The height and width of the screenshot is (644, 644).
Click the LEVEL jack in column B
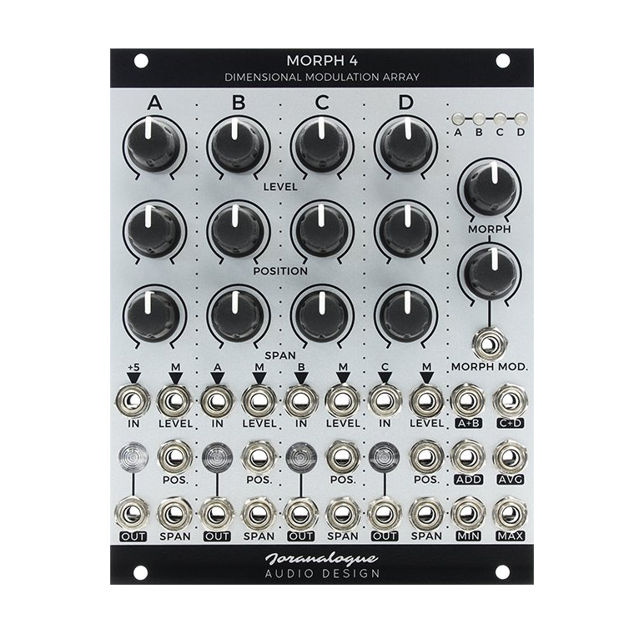(x=259, y=400)
